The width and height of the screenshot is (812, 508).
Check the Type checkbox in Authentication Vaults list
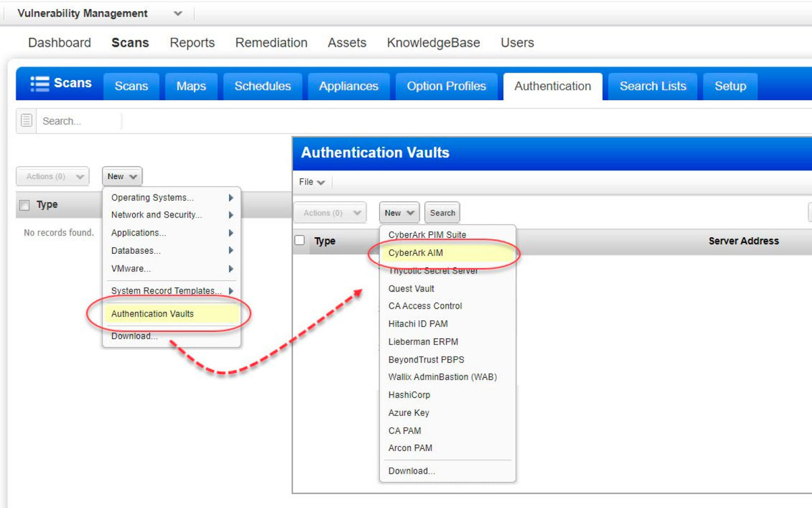(x=300, y=239)
